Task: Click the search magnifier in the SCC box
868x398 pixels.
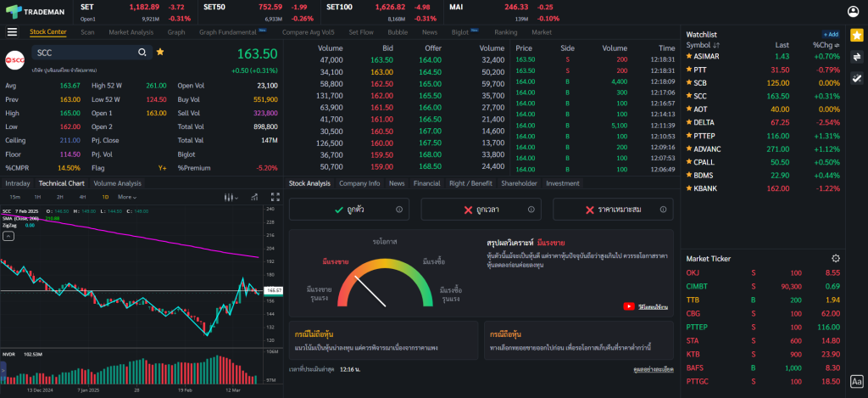Action: click(142, 53)
